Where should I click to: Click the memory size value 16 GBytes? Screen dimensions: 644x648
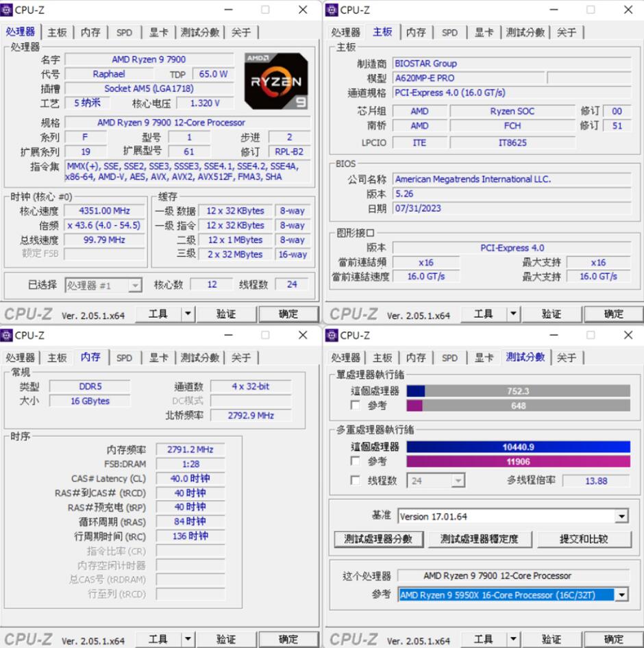[x=90, y=401]
